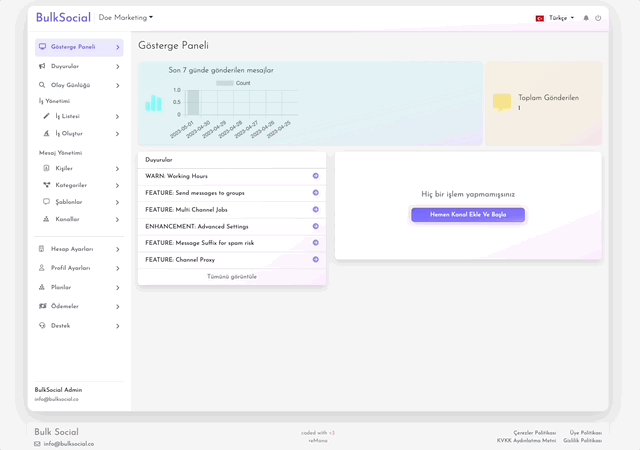Image resolution: width=640 pixels, height=450 pixels.
Task: Expand the Hesap Ayarları submenu chevron
Action: [117, 249]
